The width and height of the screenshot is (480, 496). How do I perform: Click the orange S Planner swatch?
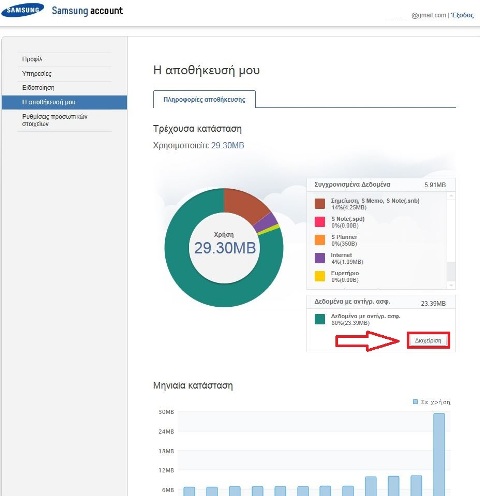[x=320, y=240]
